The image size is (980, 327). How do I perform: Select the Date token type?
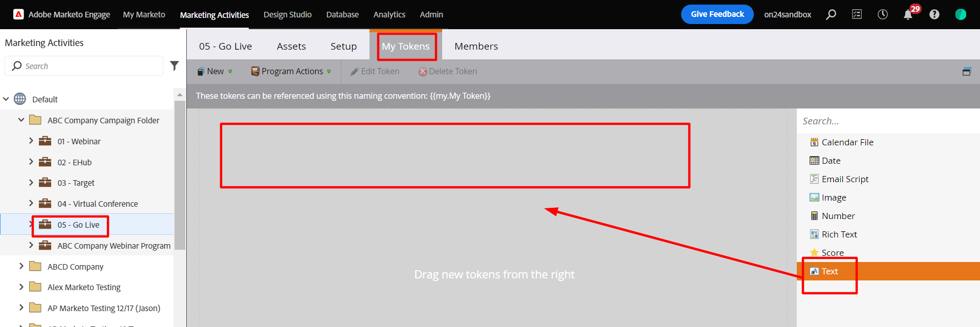(825, 161)
